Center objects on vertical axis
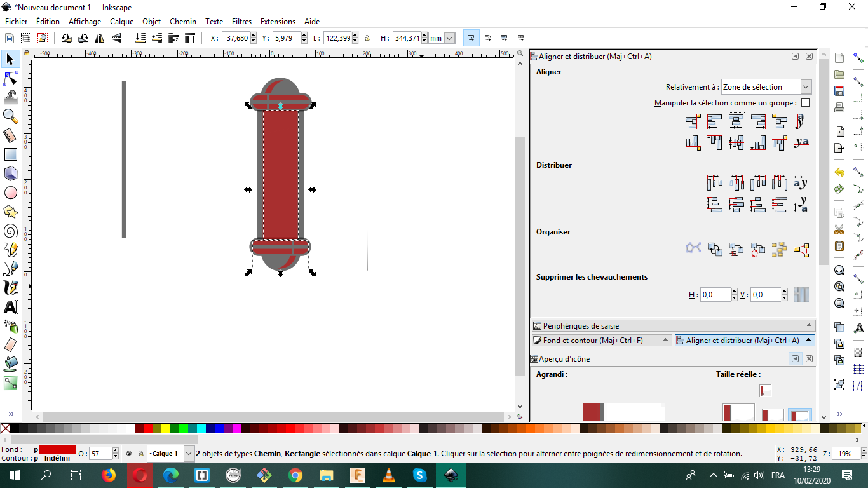 pos(736,121)
